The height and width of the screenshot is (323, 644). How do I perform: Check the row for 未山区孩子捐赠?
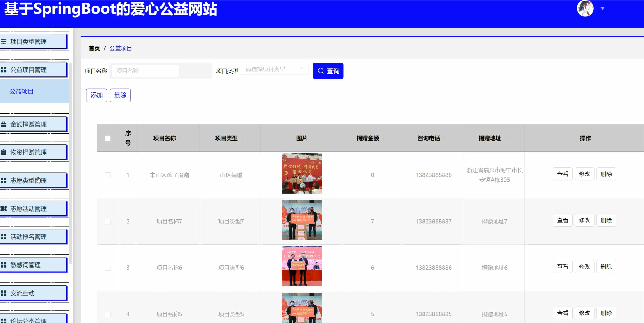coord(108,175)
